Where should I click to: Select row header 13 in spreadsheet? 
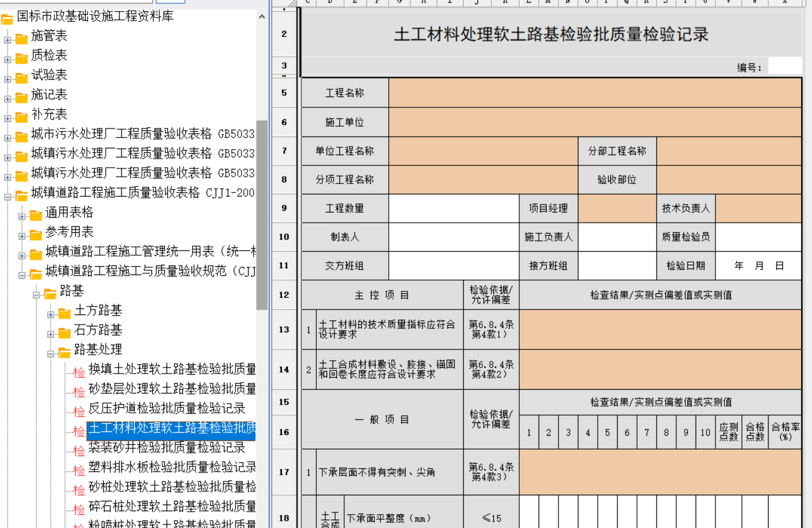284,329
